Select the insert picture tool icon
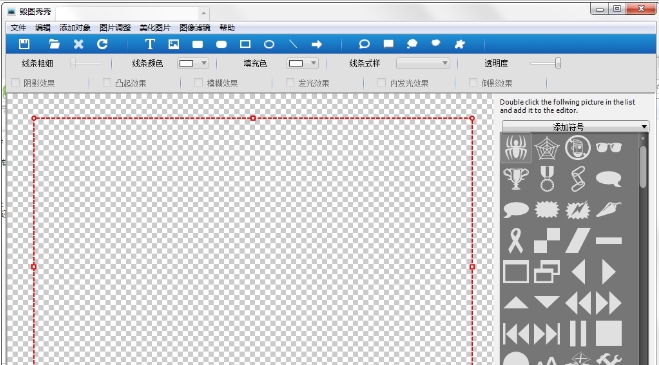 coord(174,44)
